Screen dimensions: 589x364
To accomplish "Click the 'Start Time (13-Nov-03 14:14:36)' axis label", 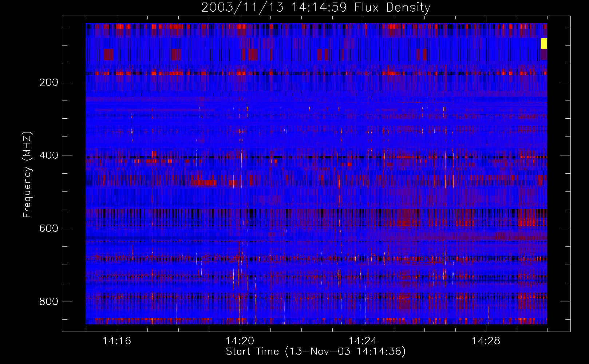I will (316, 352).
